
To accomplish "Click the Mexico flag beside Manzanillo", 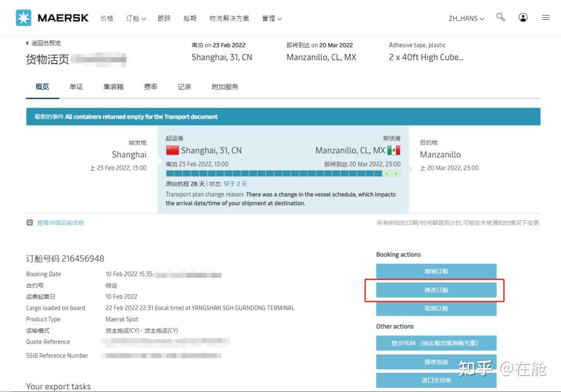I will pyautogui.click(x=395, y=150).
